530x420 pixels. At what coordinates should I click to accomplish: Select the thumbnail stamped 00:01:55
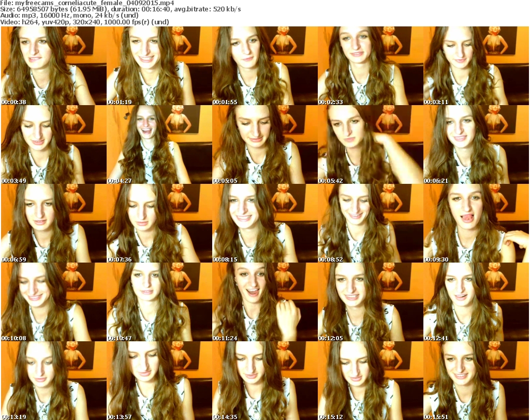click(264, 66)
